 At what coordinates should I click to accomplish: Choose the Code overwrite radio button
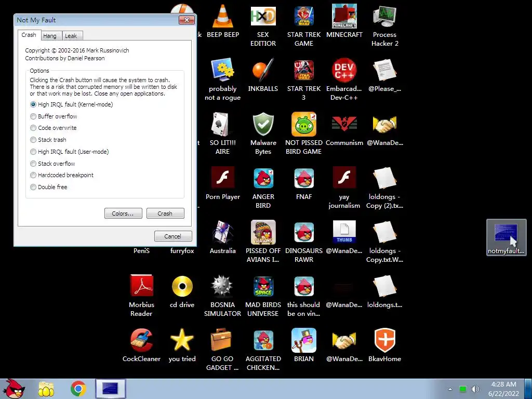coord(33,128)
